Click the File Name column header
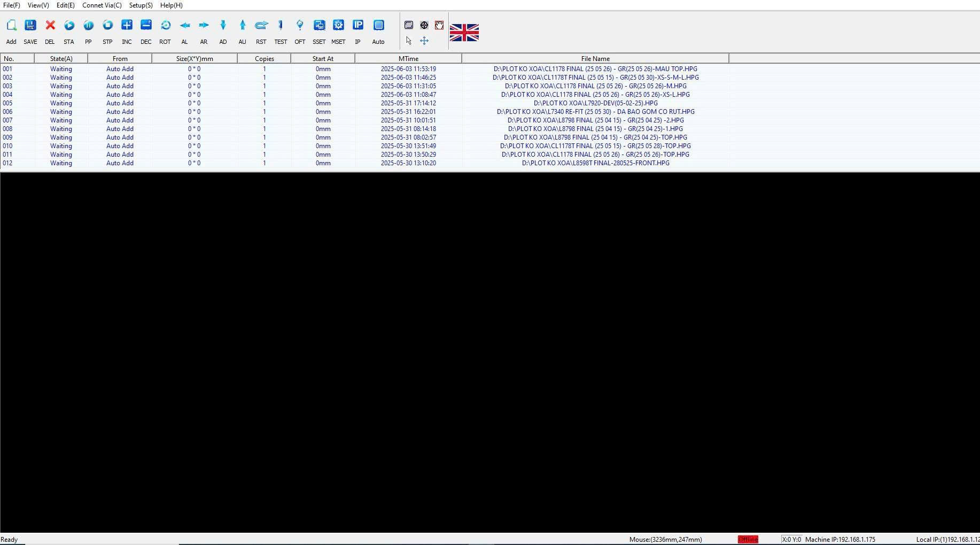Viewport: 980px width, 545px height. [x=595, y=59]
